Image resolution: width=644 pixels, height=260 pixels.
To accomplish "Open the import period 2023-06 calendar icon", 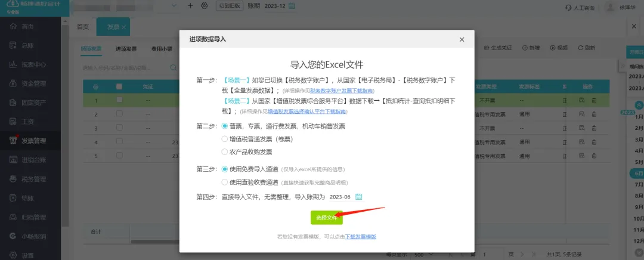I will coord(358,197).
